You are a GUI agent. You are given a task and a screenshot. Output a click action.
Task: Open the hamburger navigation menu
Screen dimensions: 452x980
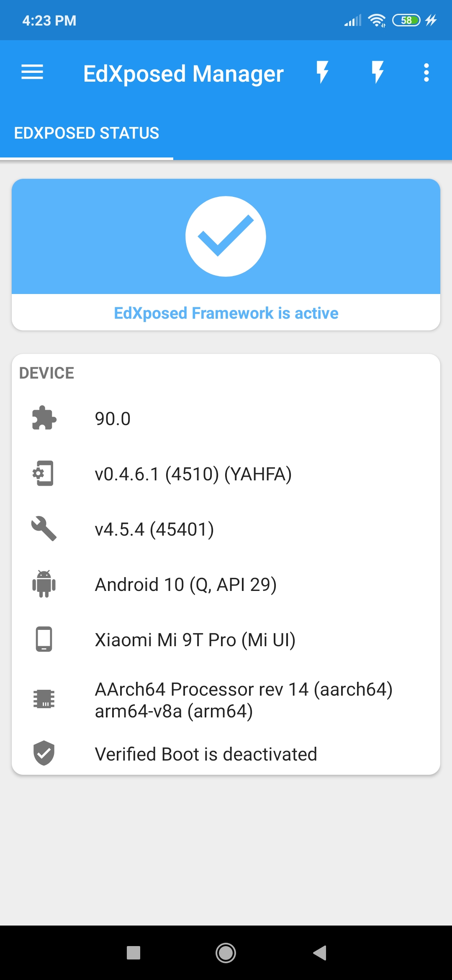tap(32, 72)
